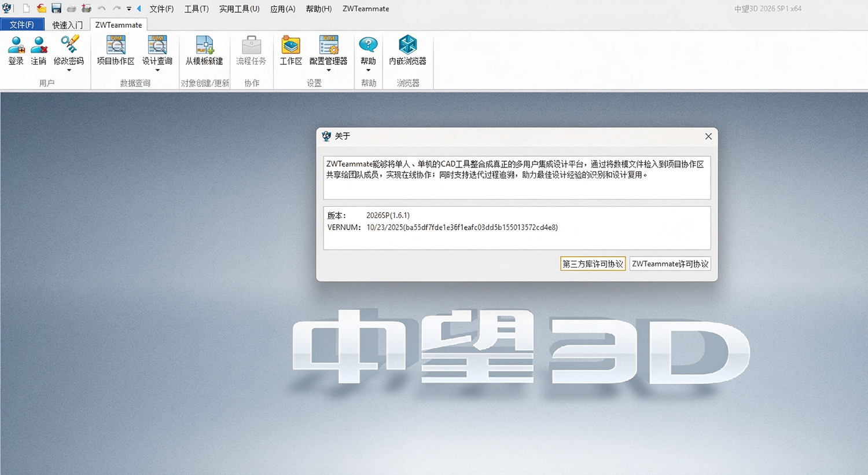
Task: Open the 实用工具(U) menu
Action: point(240,9)
